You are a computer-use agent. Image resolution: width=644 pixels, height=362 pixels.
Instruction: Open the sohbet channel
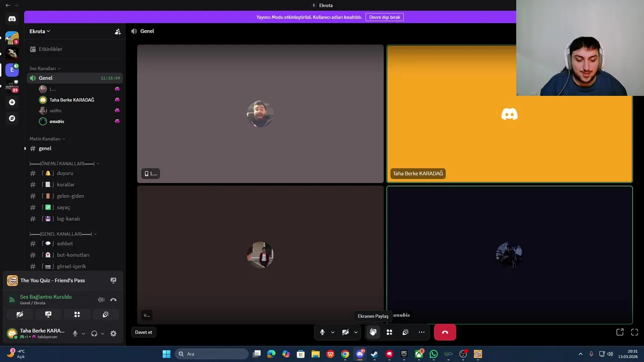74,243
